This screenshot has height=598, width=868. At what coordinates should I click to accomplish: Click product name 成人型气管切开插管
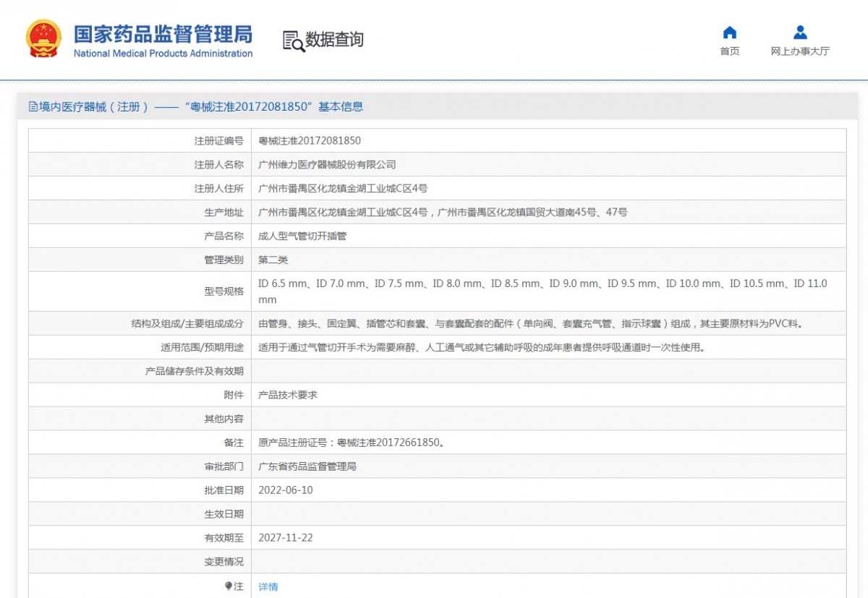(302, 236)
